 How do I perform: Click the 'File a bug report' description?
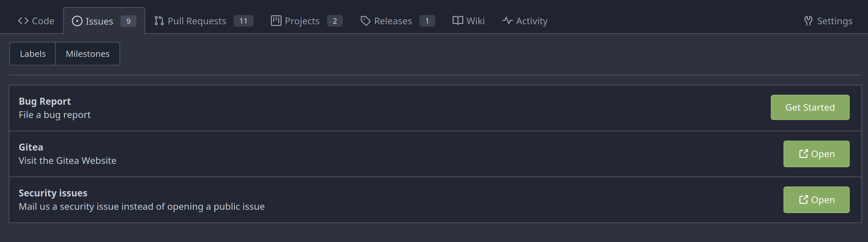tap(55, 115)
